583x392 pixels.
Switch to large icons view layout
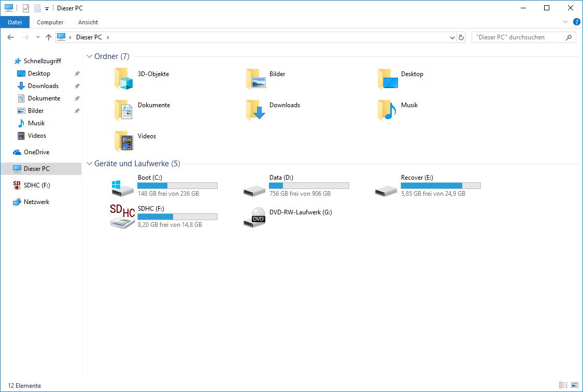click(574, 385)
